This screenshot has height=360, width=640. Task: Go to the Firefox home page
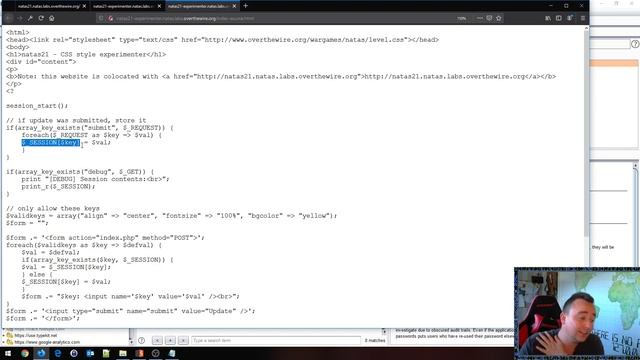point(52,18)
